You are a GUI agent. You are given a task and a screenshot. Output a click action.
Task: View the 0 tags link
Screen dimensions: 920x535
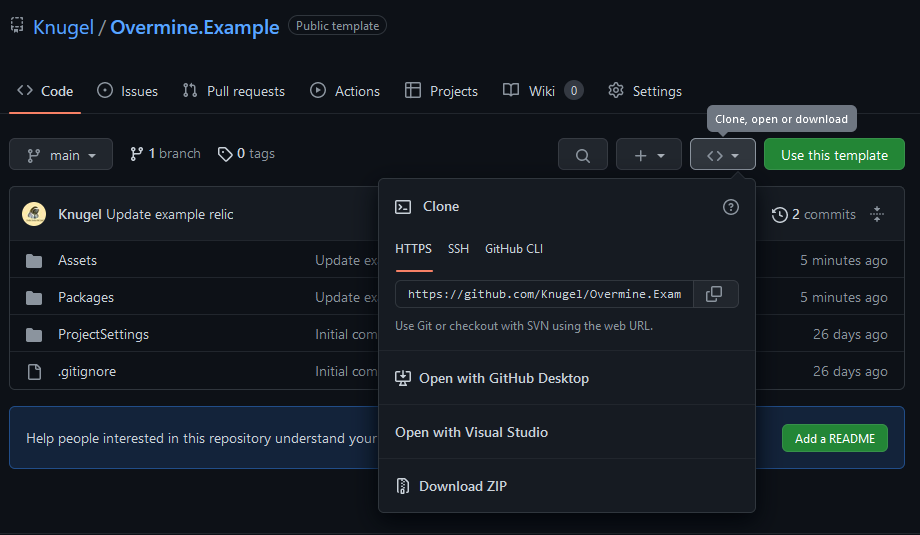(x=246, y=154)
